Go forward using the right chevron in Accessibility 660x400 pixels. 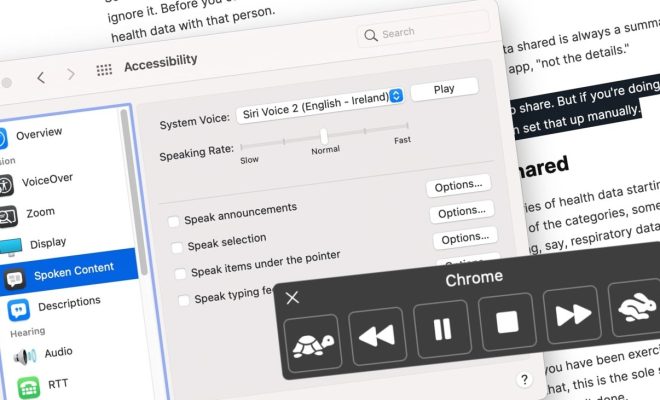[71, 74]
